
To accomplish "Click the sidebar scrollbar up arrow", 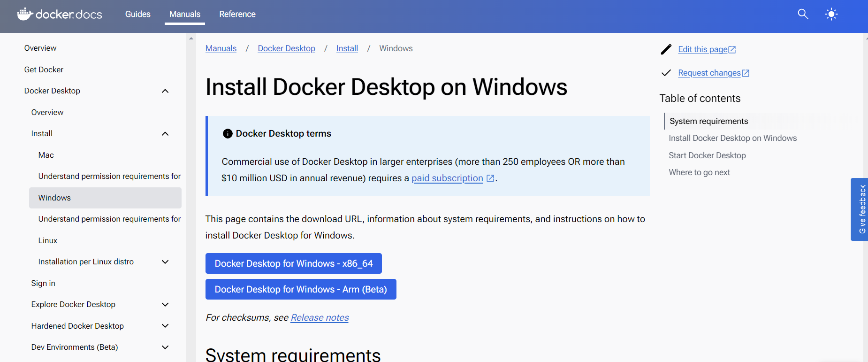I will coord(191,38).
